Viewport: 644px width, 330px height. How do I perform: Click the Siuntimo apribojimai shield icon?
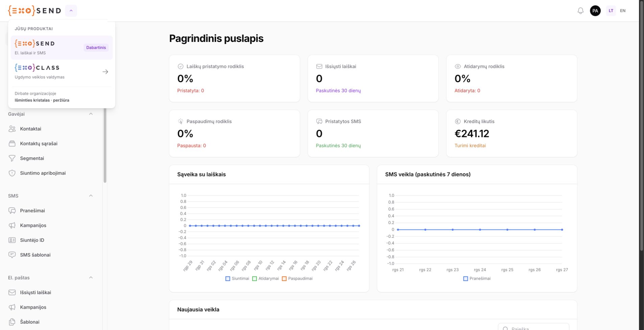(12, 173)
